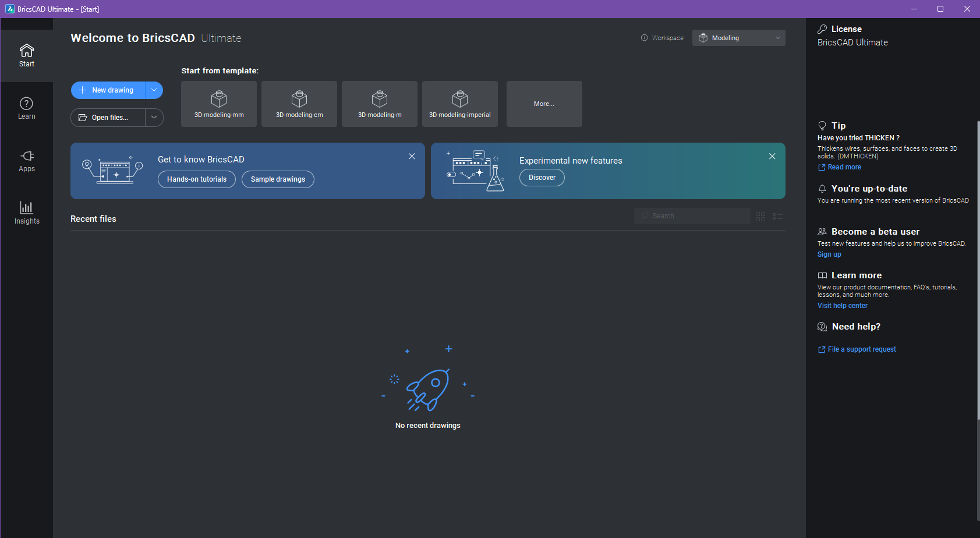Click the 'Have you tried THICKEN ?' text

[858, 138]
